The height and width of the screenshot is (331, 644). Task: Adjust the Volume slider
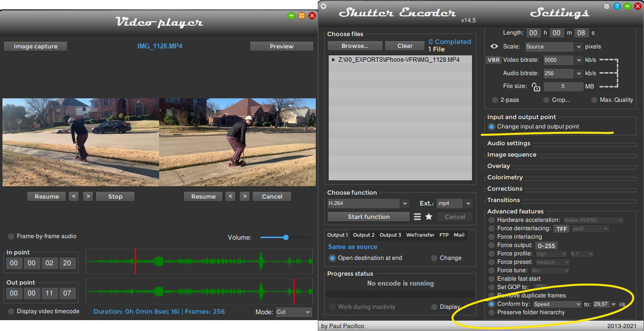286,237
